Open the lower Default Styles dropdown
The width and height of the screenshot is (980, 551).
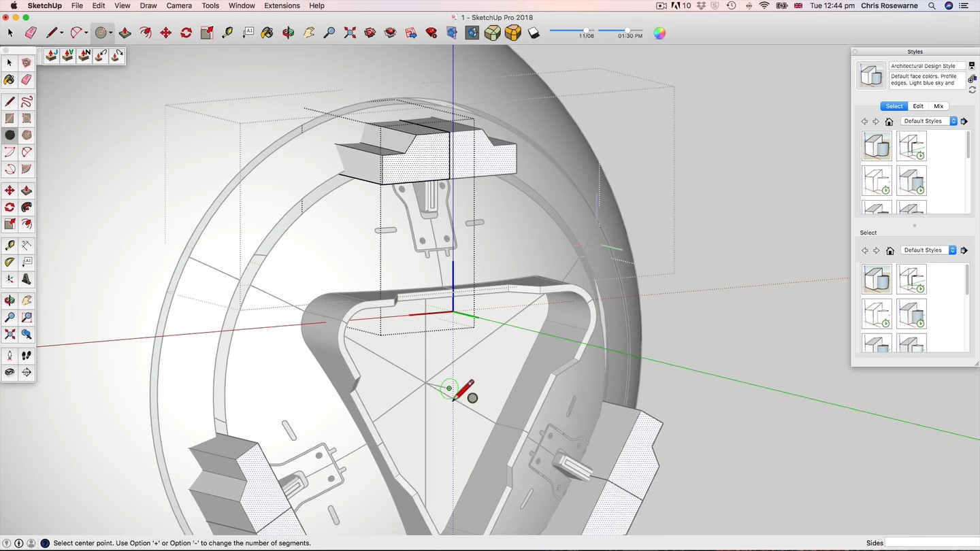coord(929,250)
